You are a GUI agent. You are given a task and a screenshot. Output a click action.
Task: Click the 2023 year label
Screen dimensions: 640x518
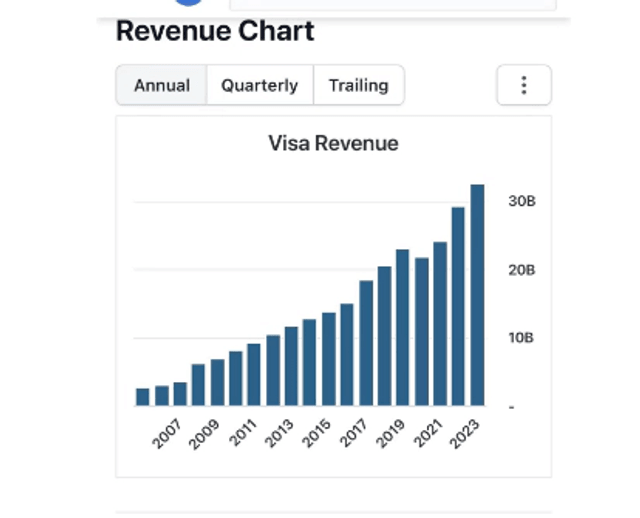[x=464, y=434]
